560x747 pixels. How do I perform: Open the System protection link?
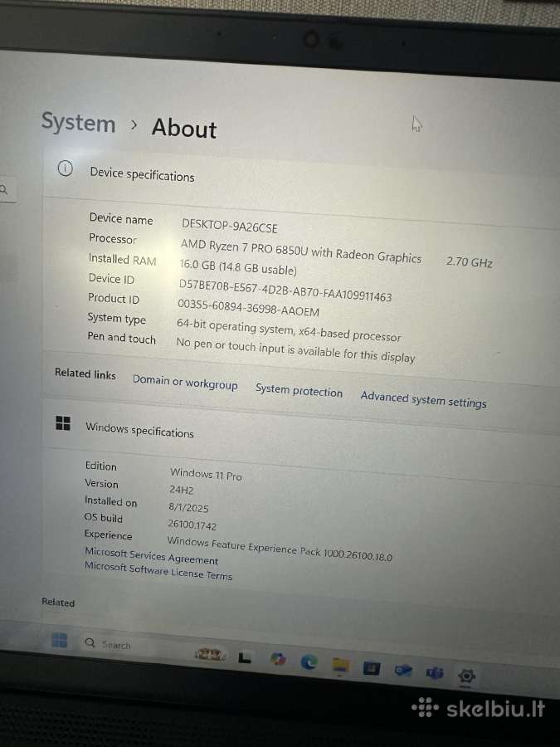(299, 390)
